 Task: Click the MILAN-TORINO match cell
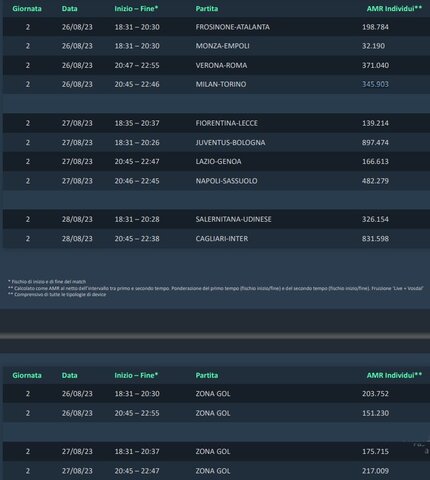(x=221, y=84)
